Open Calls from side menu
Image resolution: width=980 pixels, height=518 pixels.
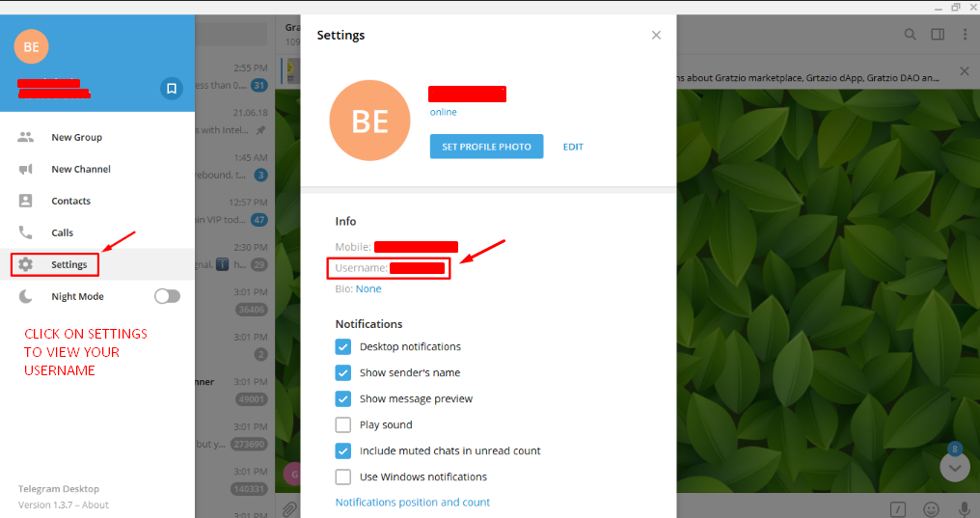(97, 233)
